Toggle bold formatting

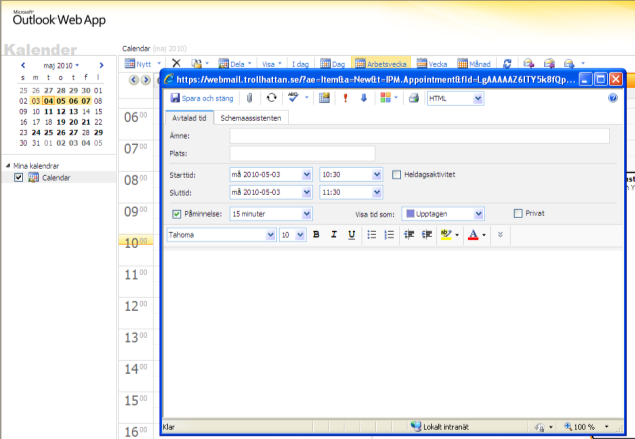point(316,234)
